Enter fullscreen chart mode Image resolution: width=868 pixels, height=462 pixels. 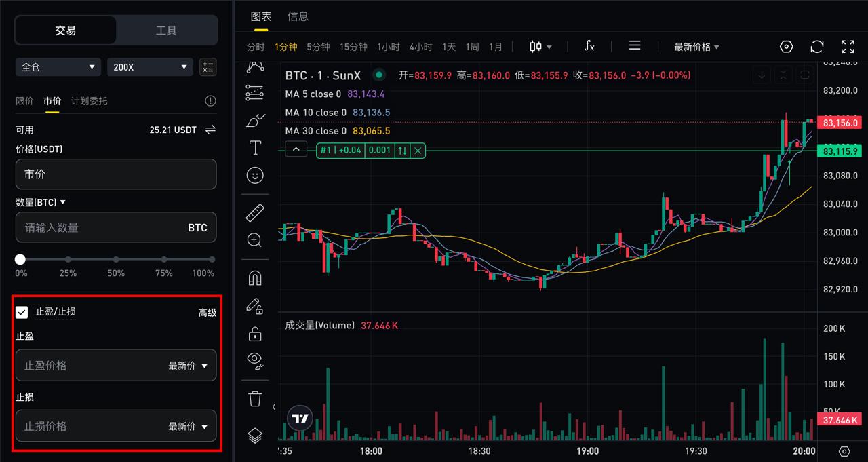click(x=848, y=47)
